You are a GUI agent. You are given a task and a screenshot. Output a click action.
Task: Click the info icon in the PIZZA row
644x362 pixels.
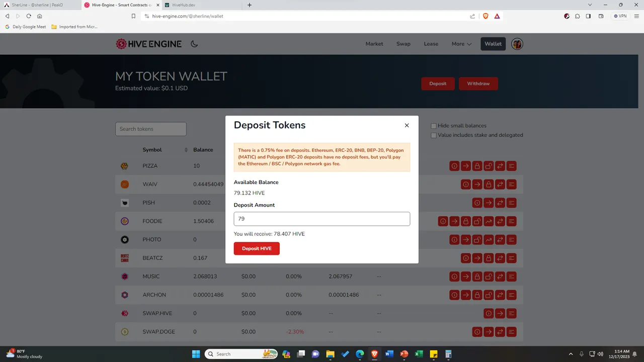(454, 166)
